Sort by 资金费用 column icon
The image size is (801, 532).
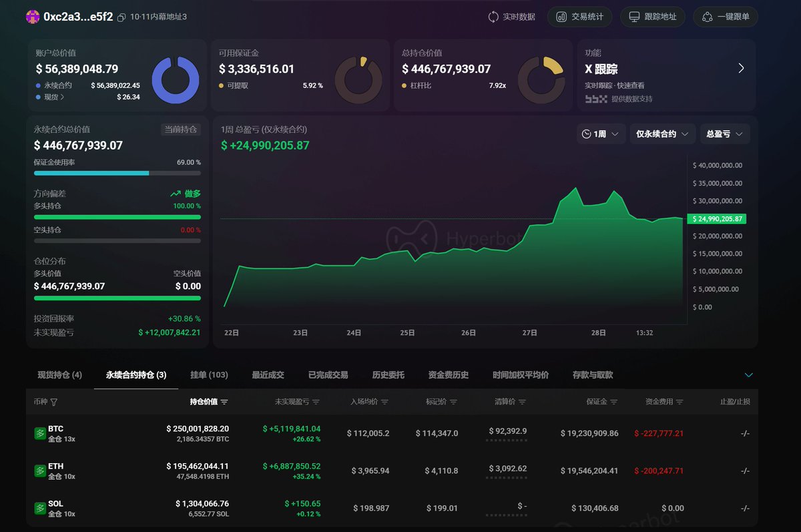(680, 402)
